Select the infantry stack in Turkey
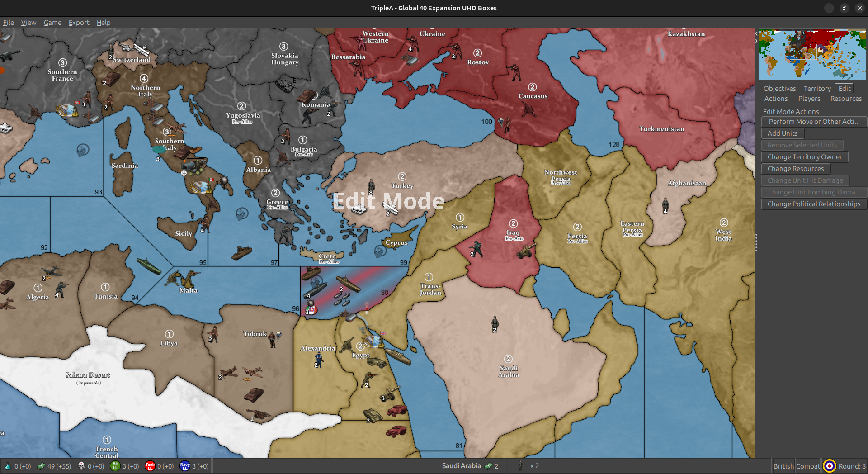The image size is (868, 474). (x=371, y=185)
